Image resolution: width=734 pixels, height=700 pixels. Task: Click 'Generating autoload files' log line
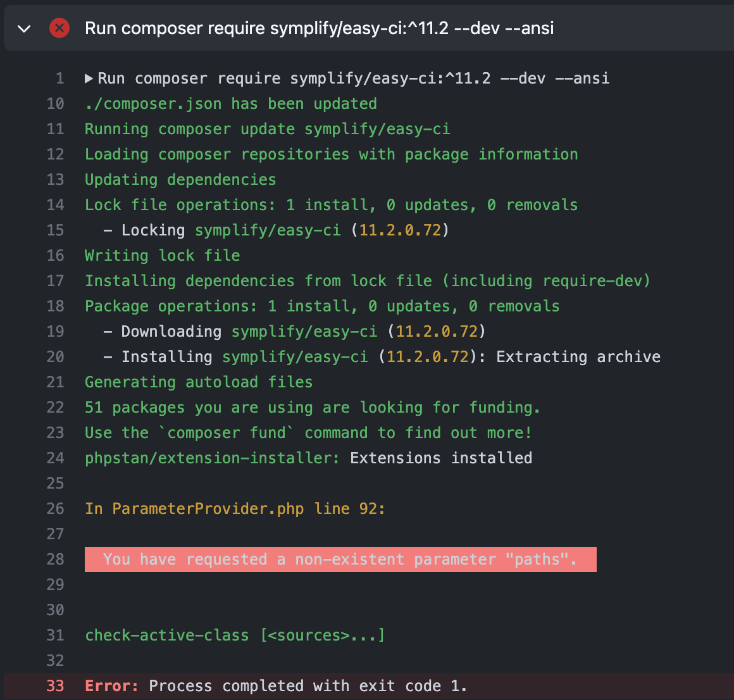199,382
